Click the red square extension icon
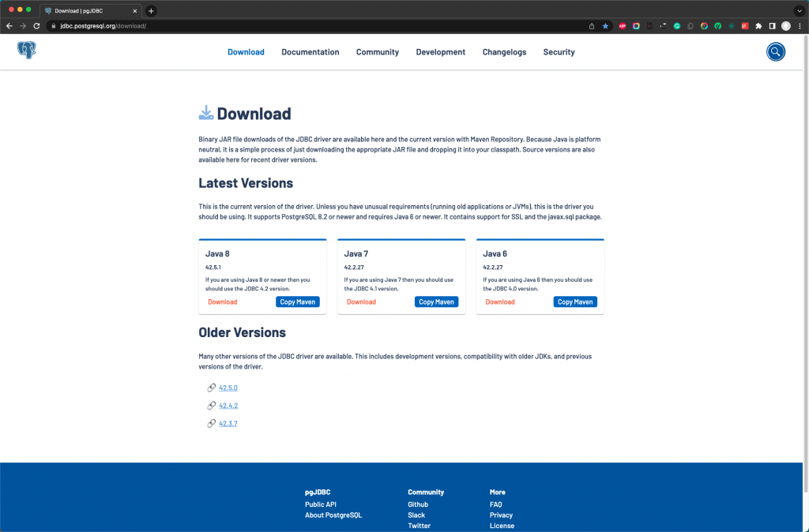 745,26
